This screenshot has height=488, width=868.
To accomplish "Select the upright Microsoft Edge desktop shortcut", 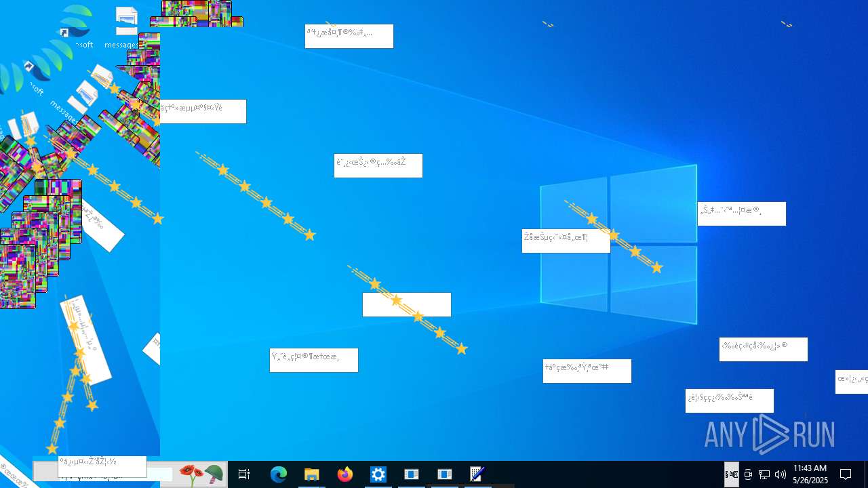I will [x=76, y=26].
